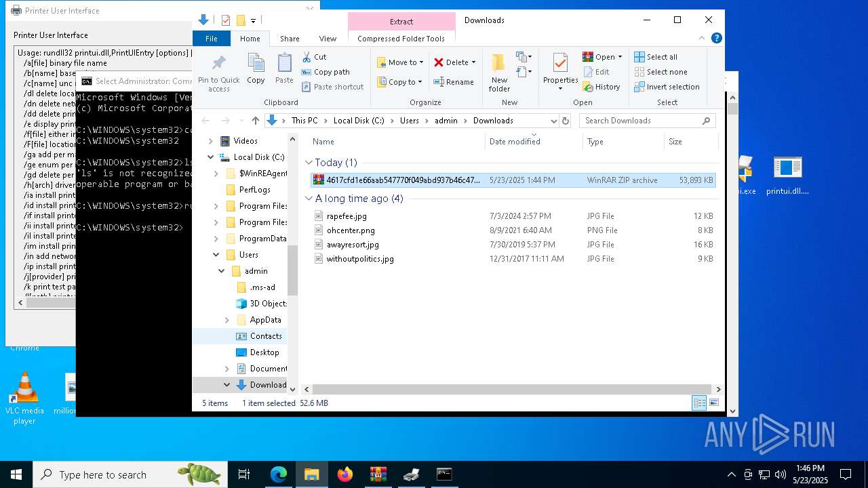The height and width of the screenshot is (488, 868).
Task: Click the Rename command
Action: 454,82
